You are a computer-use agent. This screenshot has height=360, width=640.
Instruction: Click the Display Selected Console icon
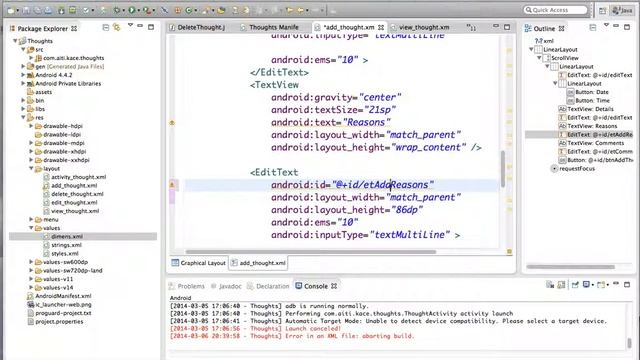[587, 284]
